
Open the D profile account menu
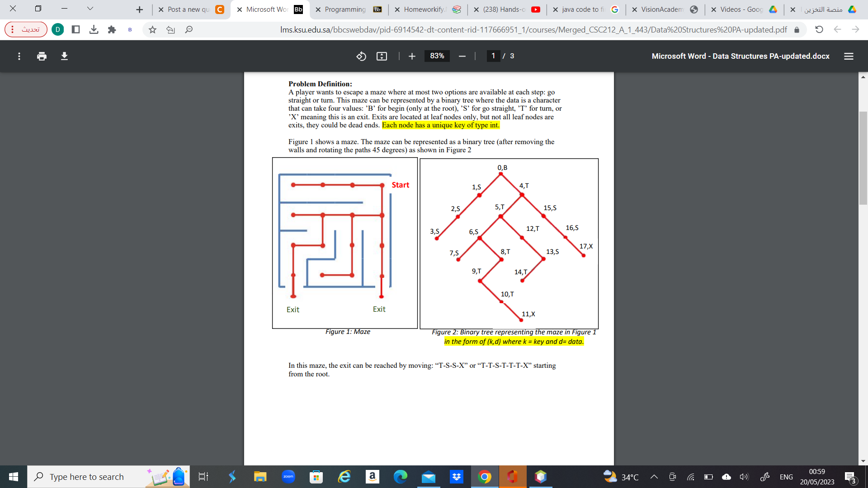58,29
